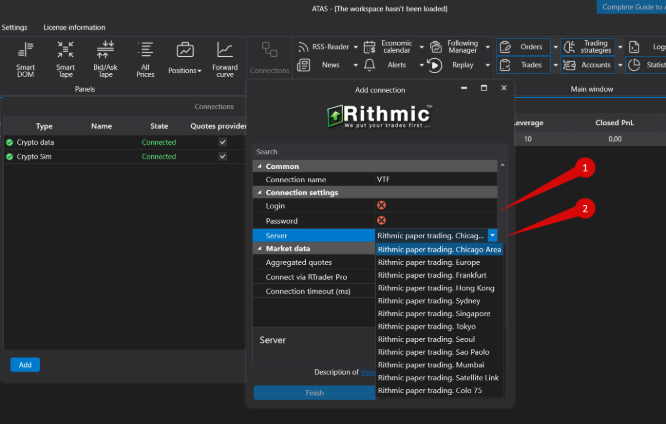The image size is (666, 424).
Task: Open the Forward curve panel
Action: (x=225, y=59)
